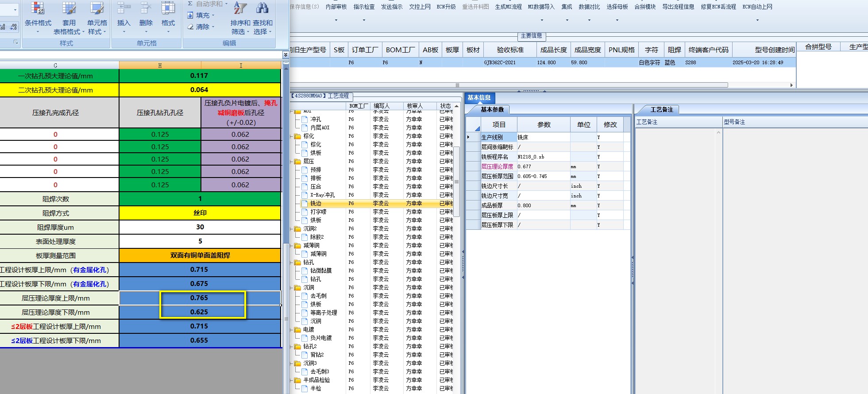Image resolution: width=868 pixels, height=394 pixels.
Task: Click the 导出流程信息 menu item
Action: [x=678, y=7]
